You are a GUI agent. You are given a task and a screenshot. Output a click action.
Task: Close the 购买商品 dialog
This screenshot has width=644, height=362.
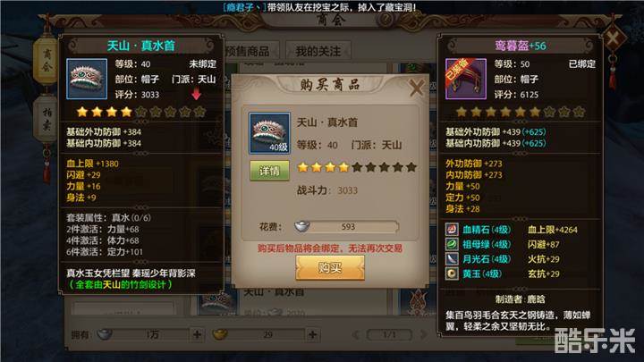click(x=417, y=88)
